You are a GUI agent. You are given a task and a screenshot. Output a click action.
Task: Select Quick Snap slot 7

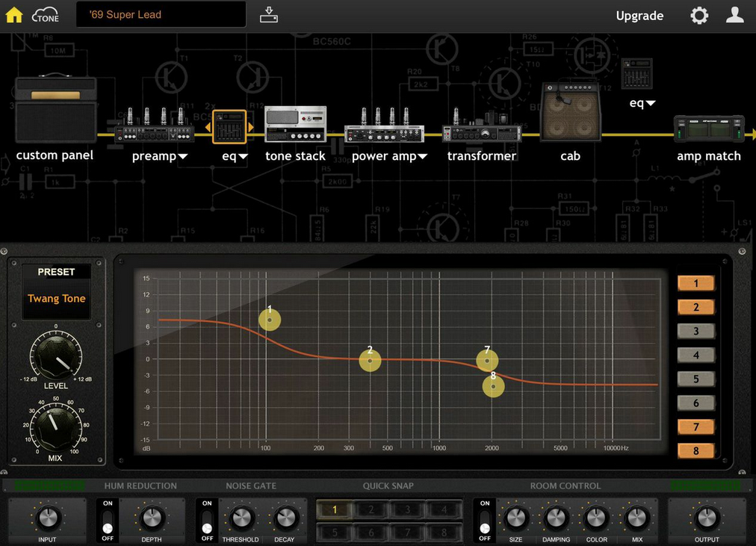pyautogui.click(x=407, y=533)
